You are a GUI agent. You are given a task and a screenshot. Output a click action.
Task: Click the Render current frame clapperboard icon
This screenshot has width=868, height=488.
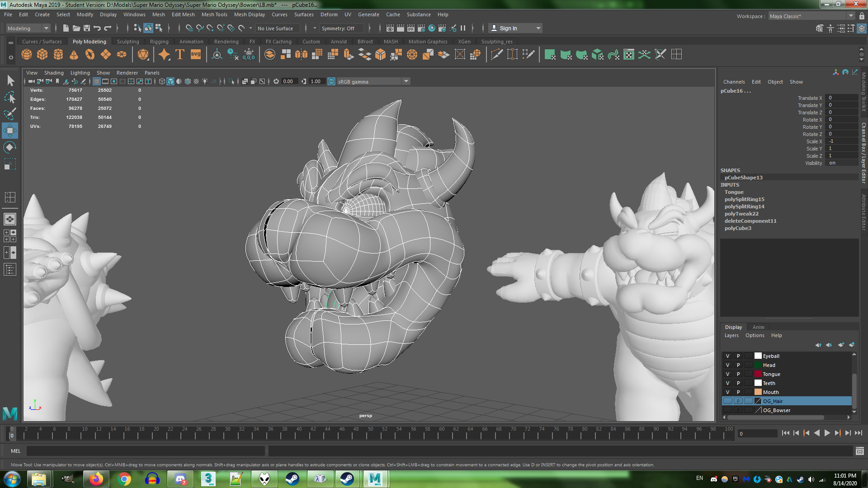[401, 28]
